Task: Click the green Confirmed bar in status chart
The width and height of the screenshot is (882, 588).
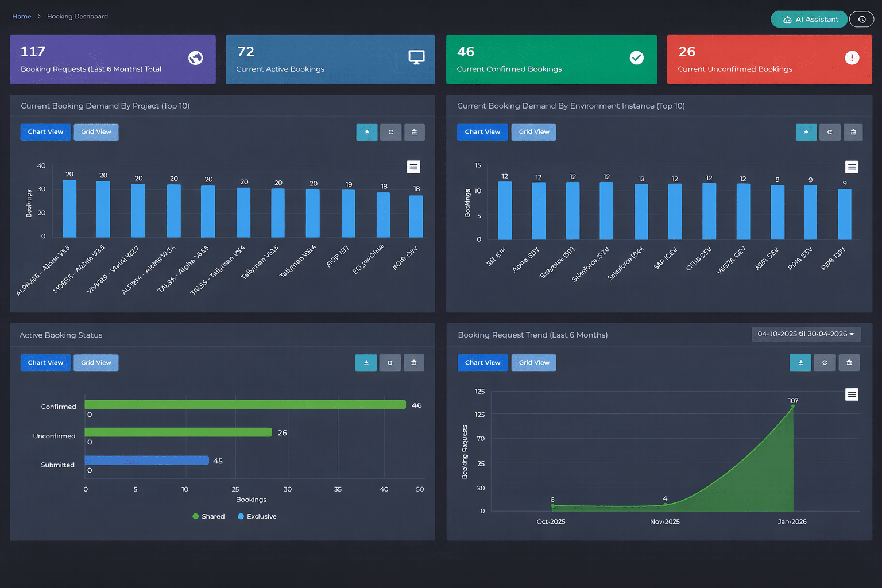Action: click(x=245, y=405)
